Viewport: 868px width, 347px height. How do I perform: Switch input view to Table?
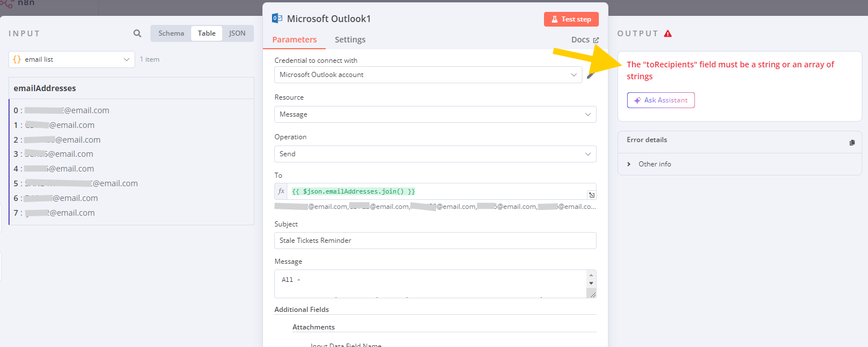[x=206, y=33]
